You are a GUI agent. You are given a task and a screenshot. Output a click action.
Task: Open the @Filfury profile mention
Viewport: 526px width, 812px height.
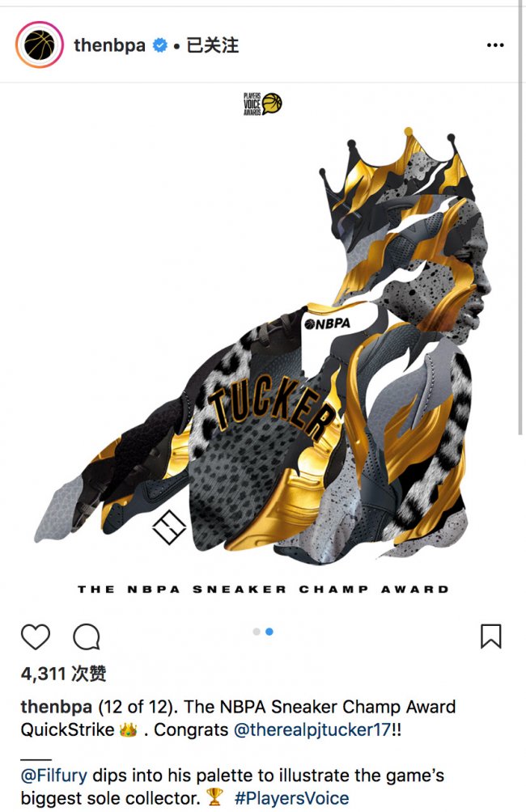[x=54, y=776]
